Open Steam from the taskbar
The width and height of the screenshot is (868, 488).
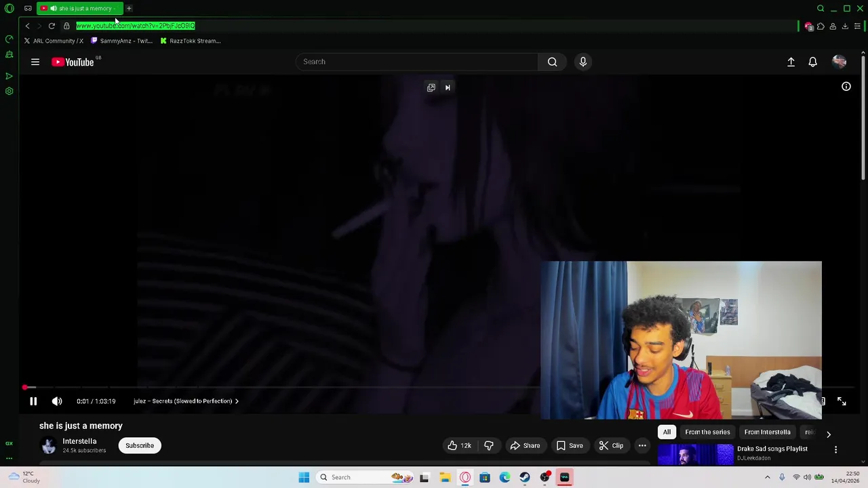point(525,477)
